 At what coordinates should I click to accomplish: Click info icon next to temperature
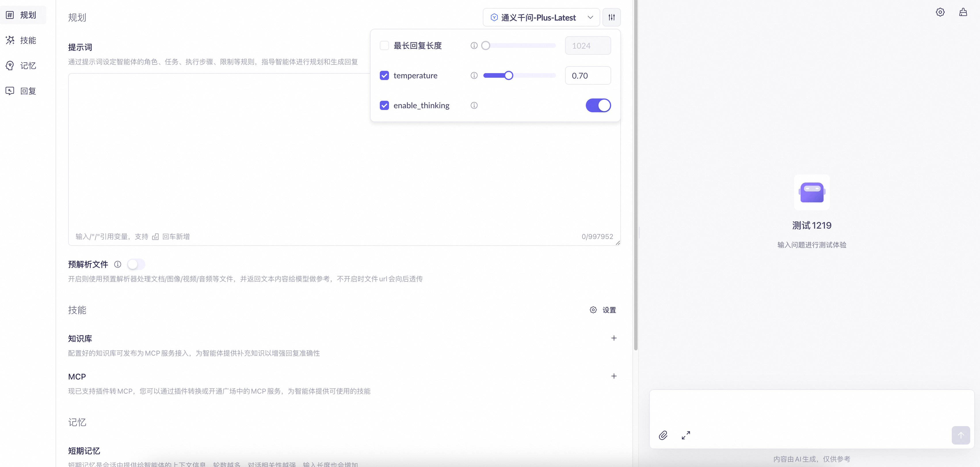tap(474, 75)
